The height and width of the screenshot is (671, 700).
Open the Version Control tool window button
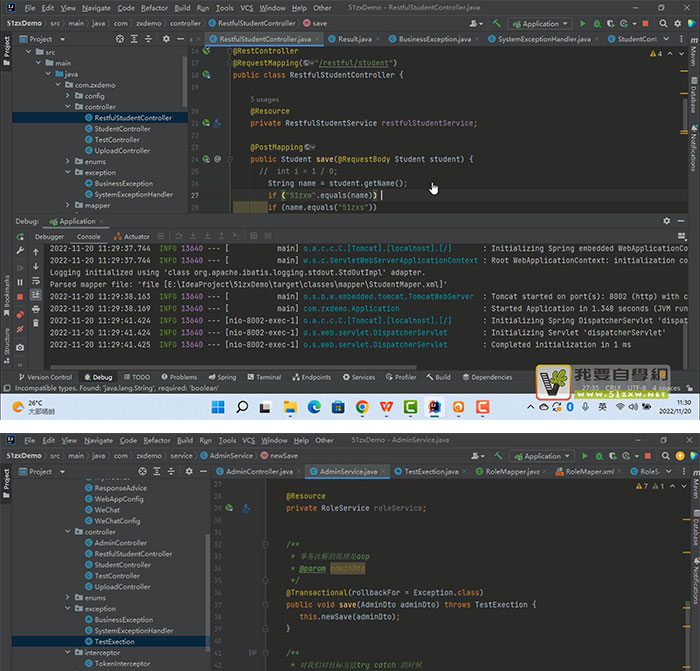click(x=45, y=377)
